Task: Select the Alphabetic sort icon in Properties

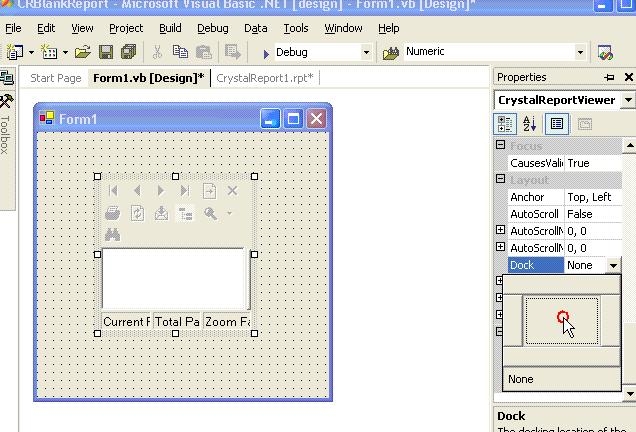Action: [x=530, y=124]
